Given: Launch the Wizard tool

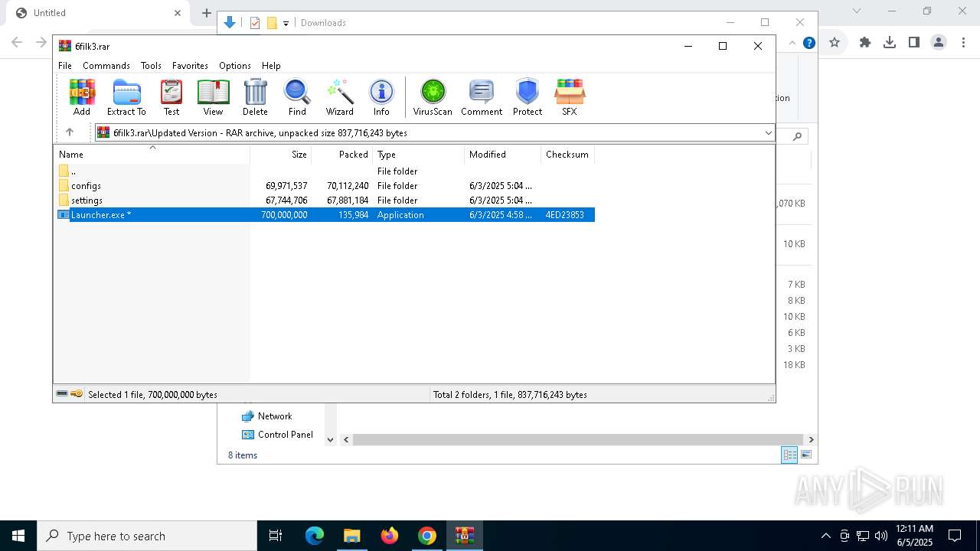Looking at the screenshot, I should (339, 97).
